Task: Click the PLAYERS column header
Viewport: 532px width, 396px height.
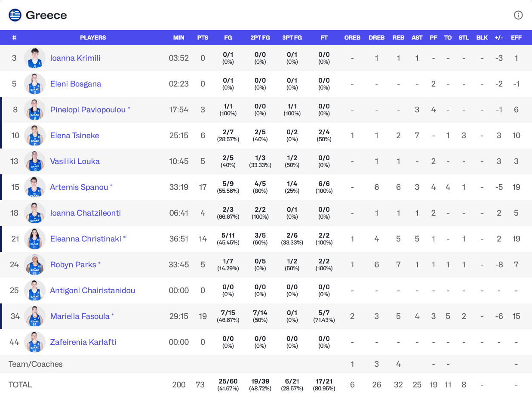Action: coord(93,37)
